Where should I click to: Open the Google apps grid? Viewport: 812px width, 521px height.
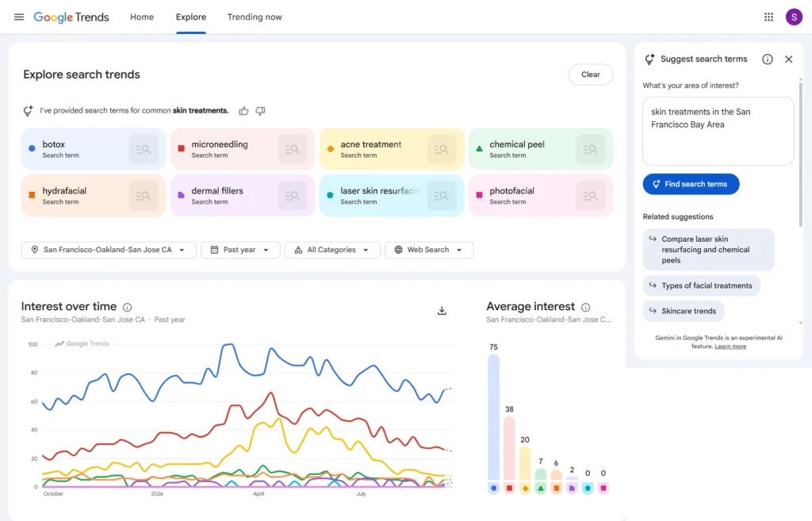768,17
